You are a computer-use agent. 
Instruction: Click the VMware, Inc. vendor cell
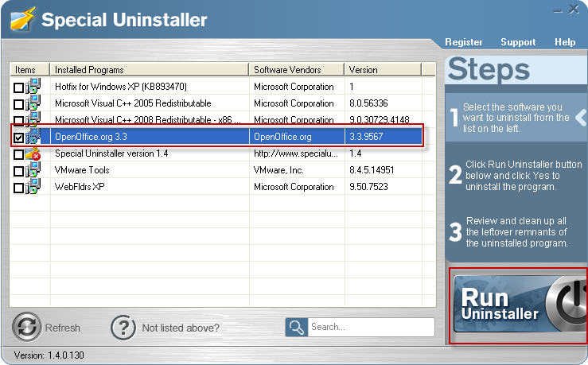coord(278,170)
